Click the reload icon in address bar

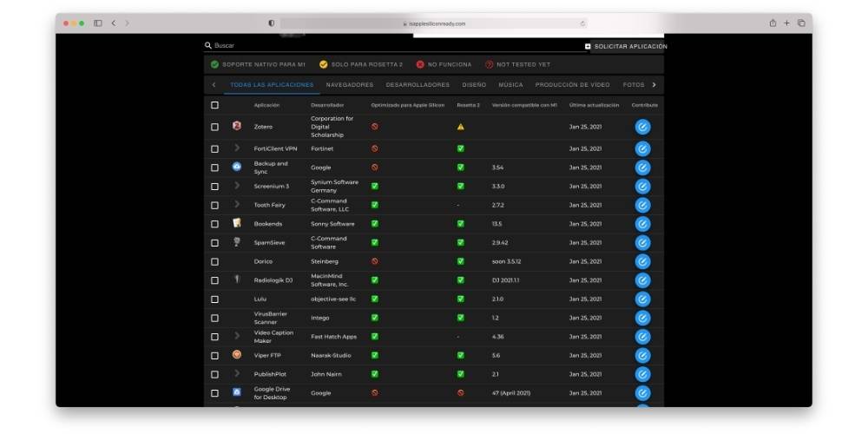click(582, 23)
